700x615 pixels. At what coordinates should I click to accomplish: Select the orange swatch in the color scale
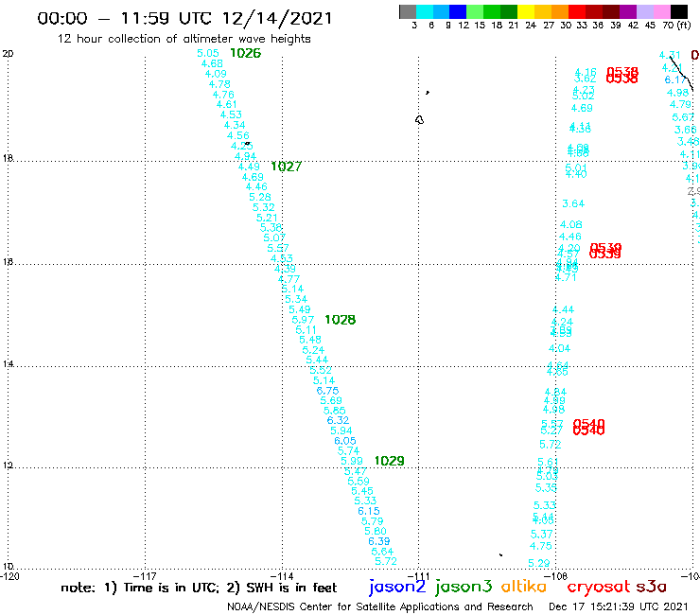(559, 11)
